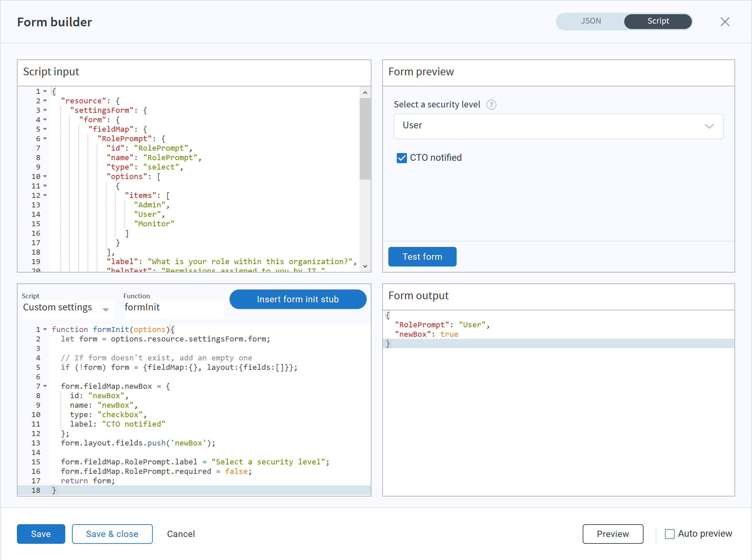Collapse the formInit function fold arrow
This screenshot has width=752, height=560.
pyautogui.click(x=45, y=329)
